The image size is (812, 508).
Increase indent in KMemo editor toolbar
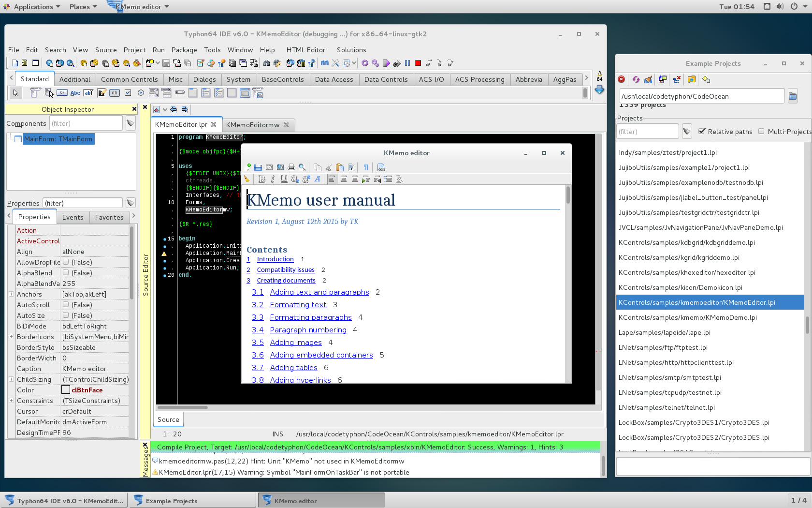pyautogui.click(x=366, y=179)
